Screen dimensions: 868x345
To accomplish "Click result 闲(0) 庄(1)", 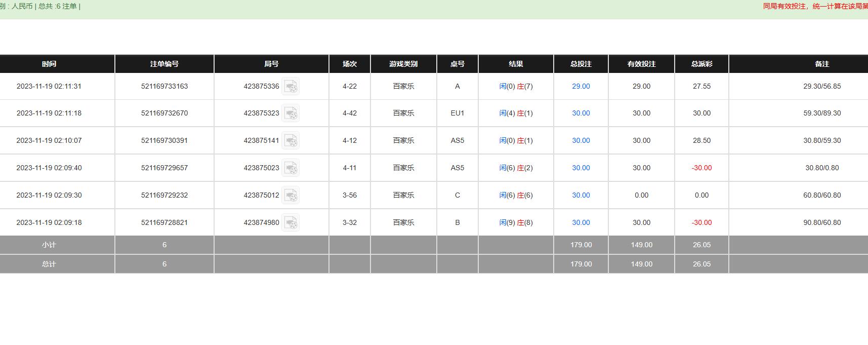I will (x=516, y=140).
